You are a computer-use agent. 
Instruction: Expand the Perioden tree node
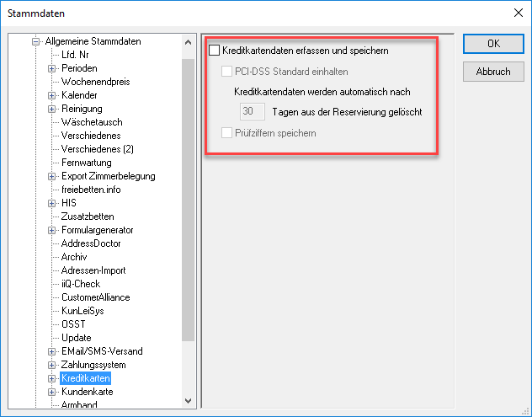pos(51,68)
